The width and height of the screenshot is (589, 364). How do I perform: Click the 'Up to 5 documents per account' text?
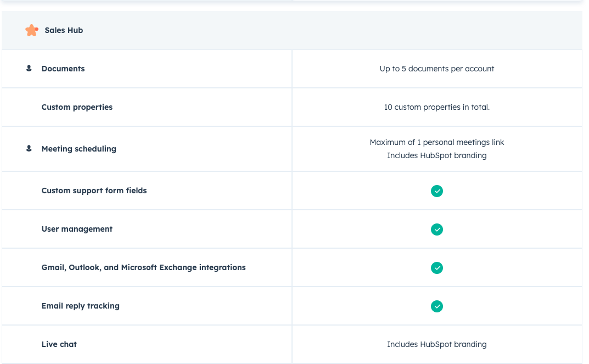[x=437, y=69]
